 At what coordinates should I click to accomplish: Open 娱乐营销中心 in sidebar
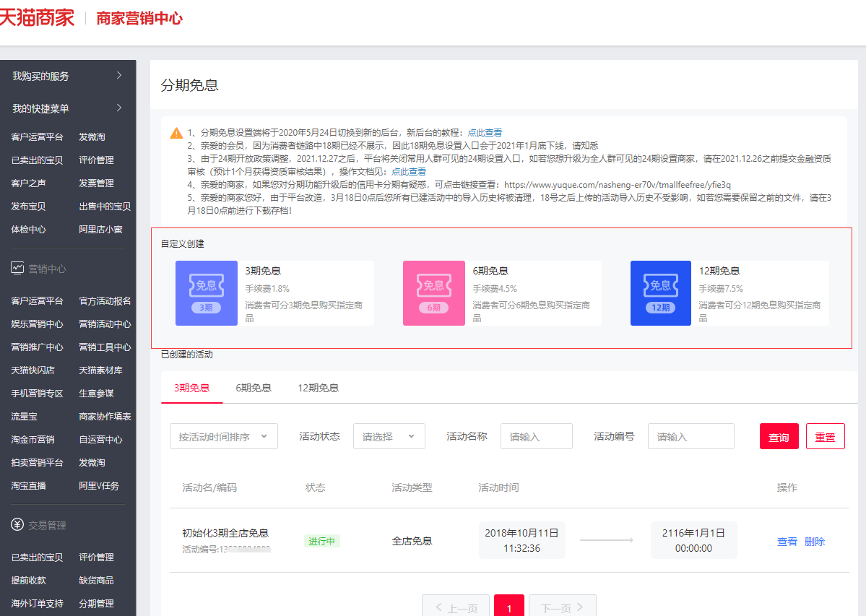[37, 324]
